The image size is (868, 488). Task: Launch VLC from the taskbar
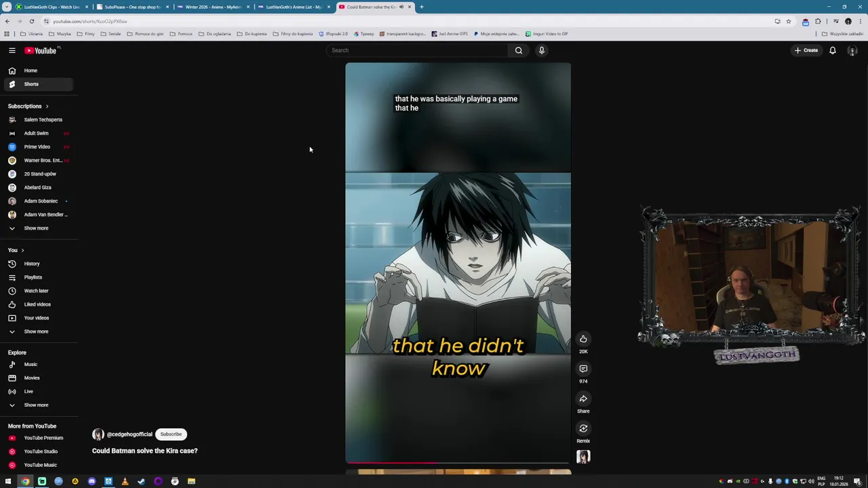pos(125,481)
